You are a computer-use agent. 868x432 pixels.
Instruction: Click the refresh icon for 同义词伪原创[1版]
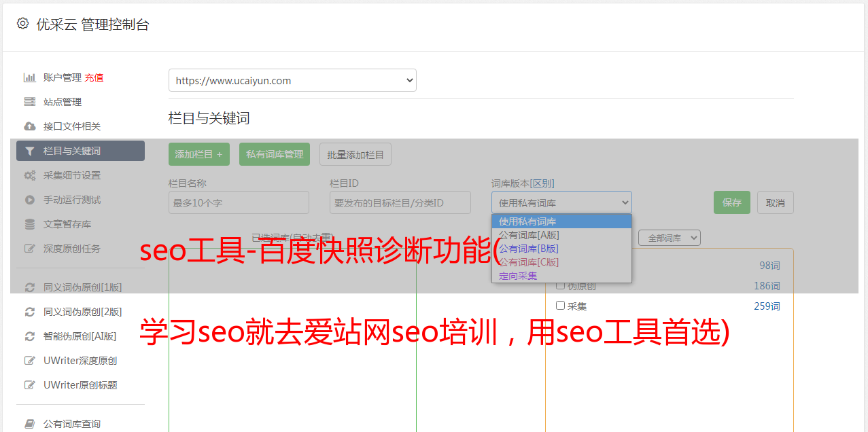[x=29, y=287]
